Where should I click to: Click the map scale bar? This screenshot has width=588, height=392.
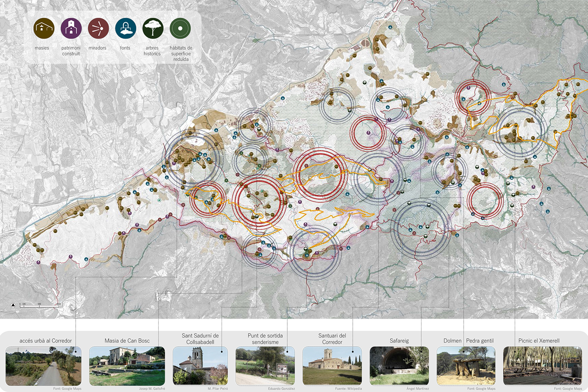coord(40,305)
